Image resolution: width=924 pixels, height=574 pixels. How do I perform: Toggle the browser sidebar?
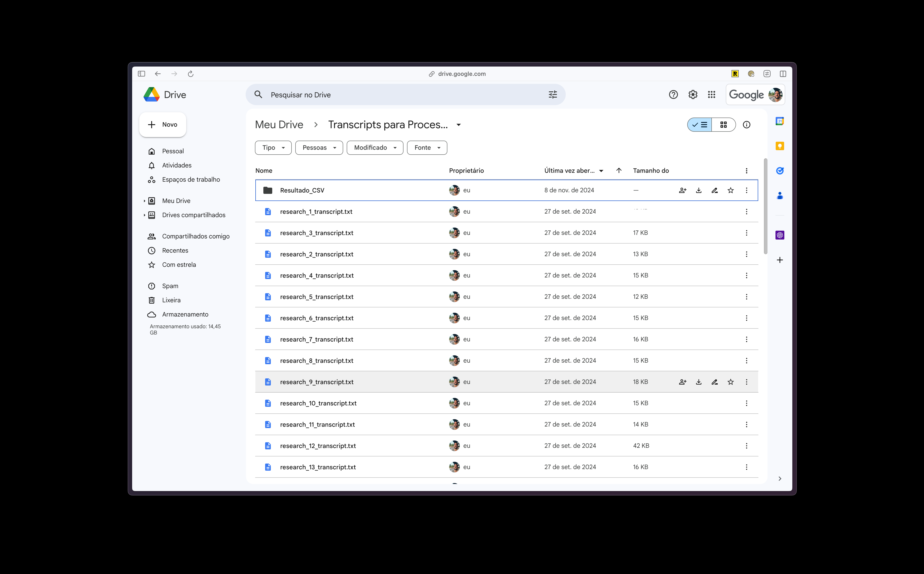141,74
